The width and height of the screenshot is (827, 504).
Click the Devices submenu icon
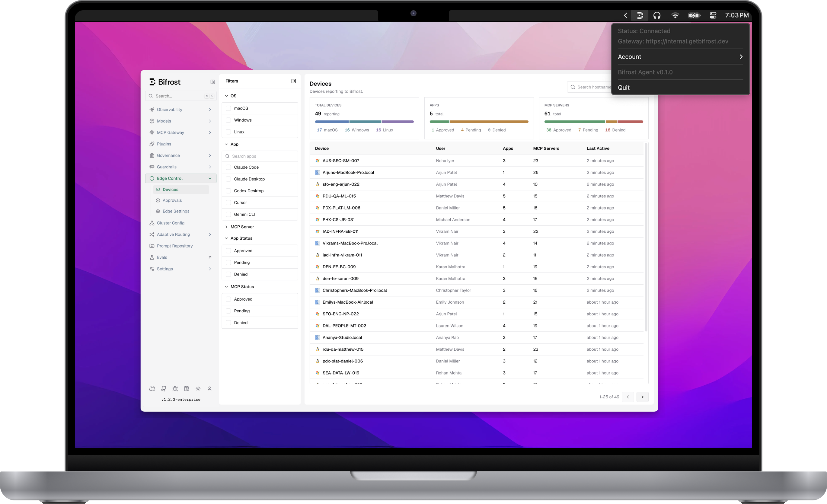coord(158,190)
